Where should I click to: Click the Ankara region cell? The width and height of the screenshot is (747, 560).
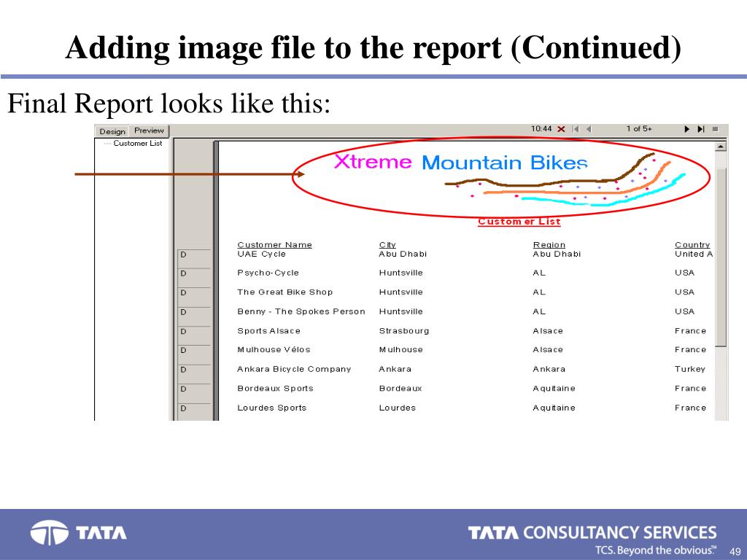tap(549, 369)
